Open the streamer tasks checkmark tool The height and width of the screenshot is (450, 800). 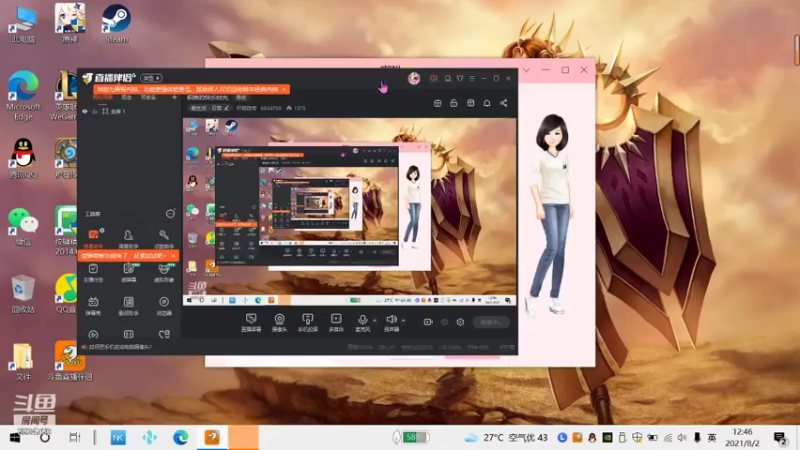pyautogui.click(x=93, y=272)
